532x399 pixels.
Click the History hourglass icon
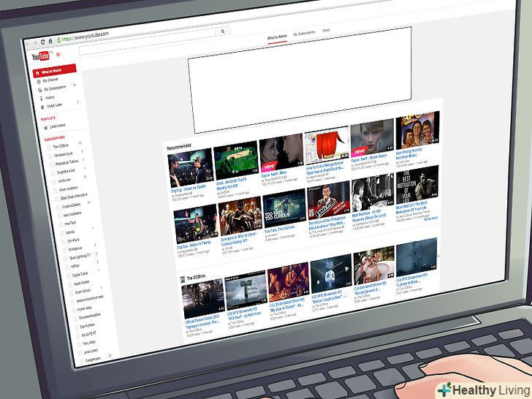[41, 99]
